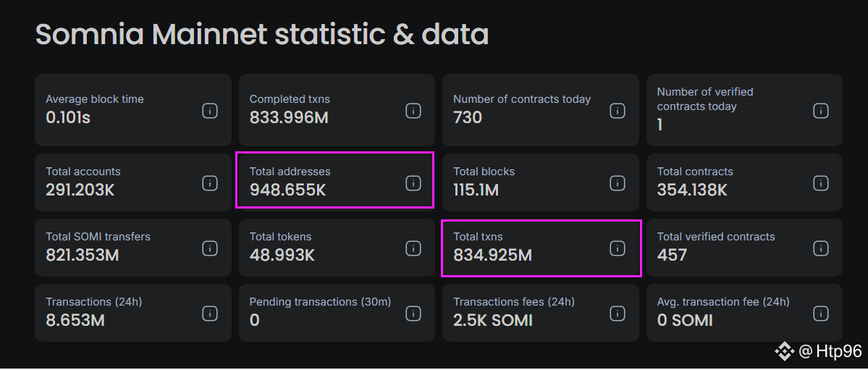Show info for Total blocks

point(618,183)
